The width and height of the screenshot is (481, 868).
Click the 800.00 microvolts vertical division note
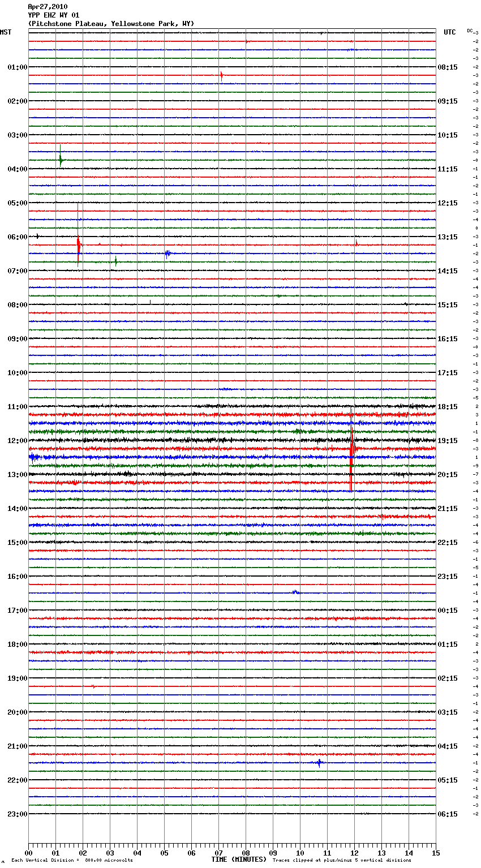tap(72, 860)
